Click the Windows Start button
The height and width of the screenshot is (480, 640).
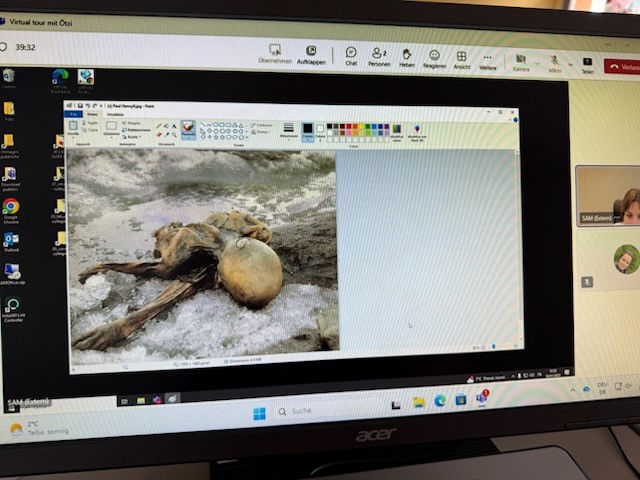pos(259,413)
